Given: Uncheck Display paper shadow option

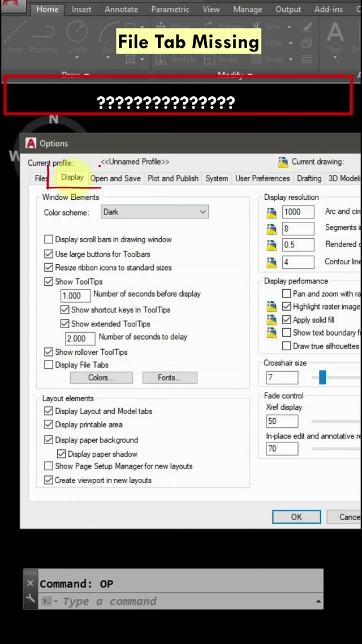Looking at the screenshot, I should (x=62, y=454).
